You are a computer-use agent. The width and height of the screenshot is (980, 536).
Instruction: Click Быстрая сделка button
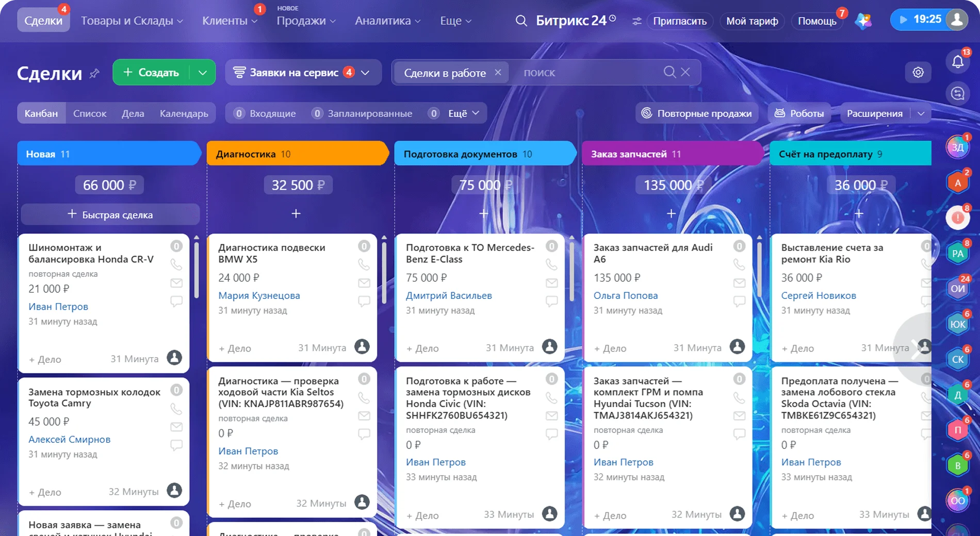(110, 214)
